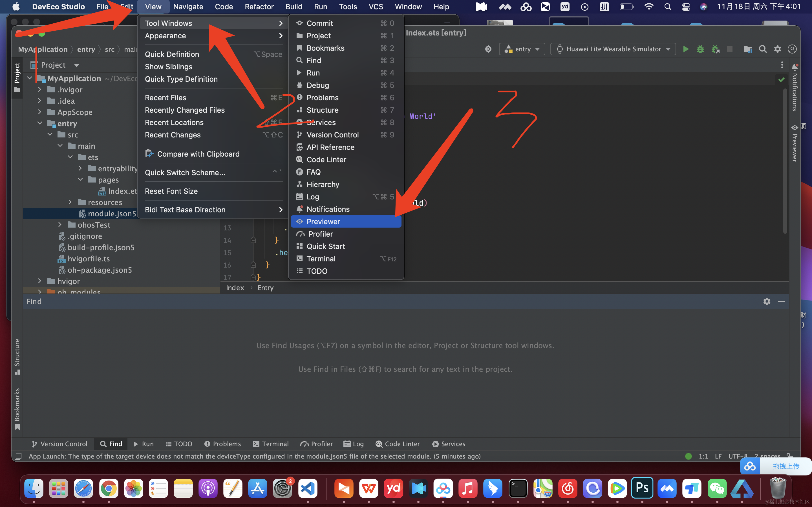Click the crosshair target icon in toolbar
812x507 pixels.
click(488, 49)
